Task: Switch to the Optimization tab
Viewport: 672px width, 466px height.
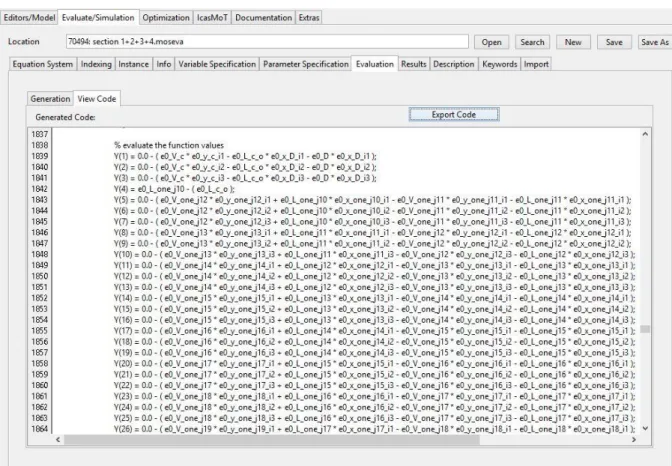Action: [x=166, y=18]
